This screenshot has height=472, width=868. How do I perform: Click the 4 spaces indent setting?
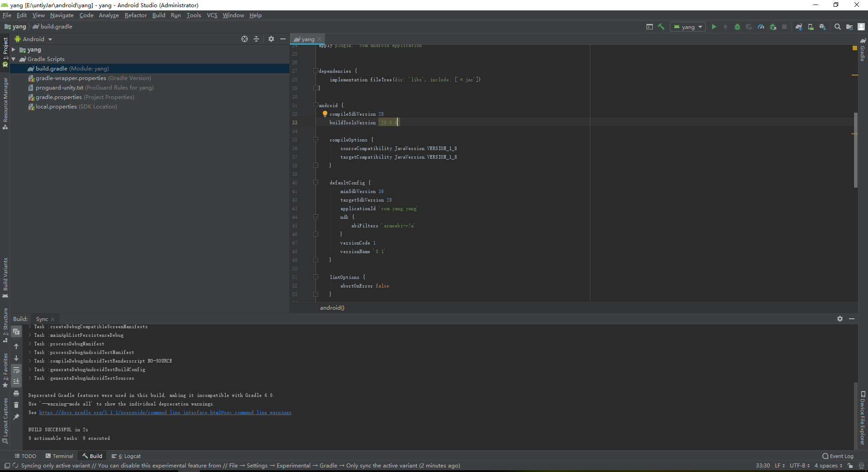click(x=828, y=466)
